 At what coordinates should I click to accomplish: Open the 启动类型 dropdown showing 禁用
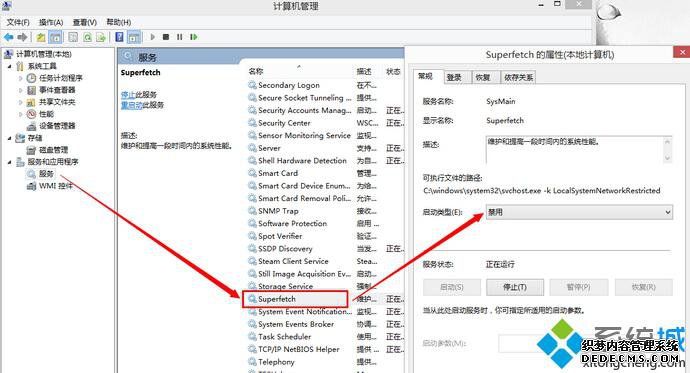(579, 212)
